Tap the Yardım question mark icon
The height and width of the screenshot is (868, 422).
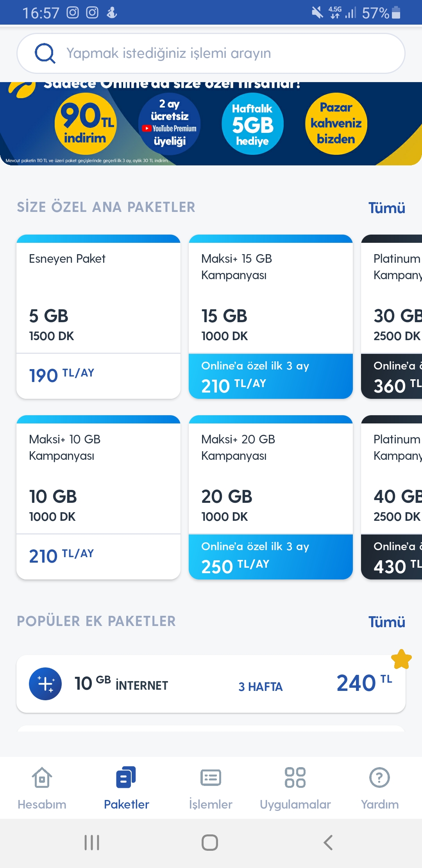click(379, 777)
